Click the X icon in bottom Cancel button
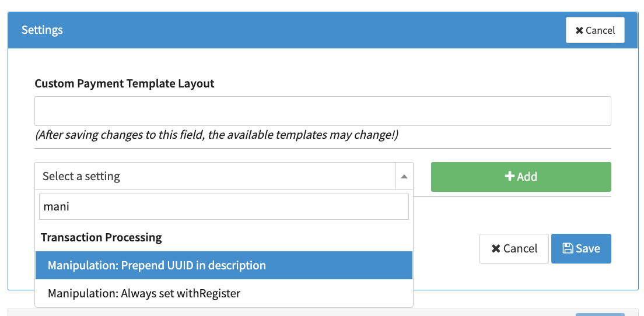Viewport: 644px width, 316px height. coord(496,248)
